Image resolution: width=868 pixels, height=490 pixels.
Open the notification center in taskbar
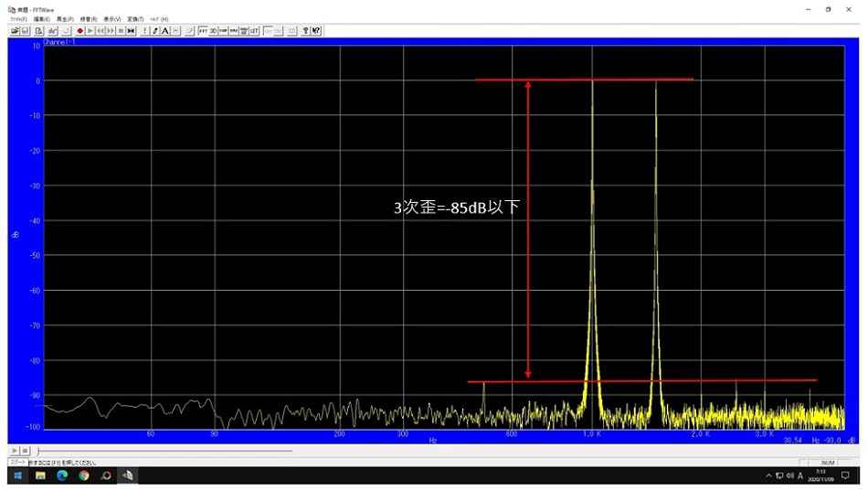coord(845,475)
